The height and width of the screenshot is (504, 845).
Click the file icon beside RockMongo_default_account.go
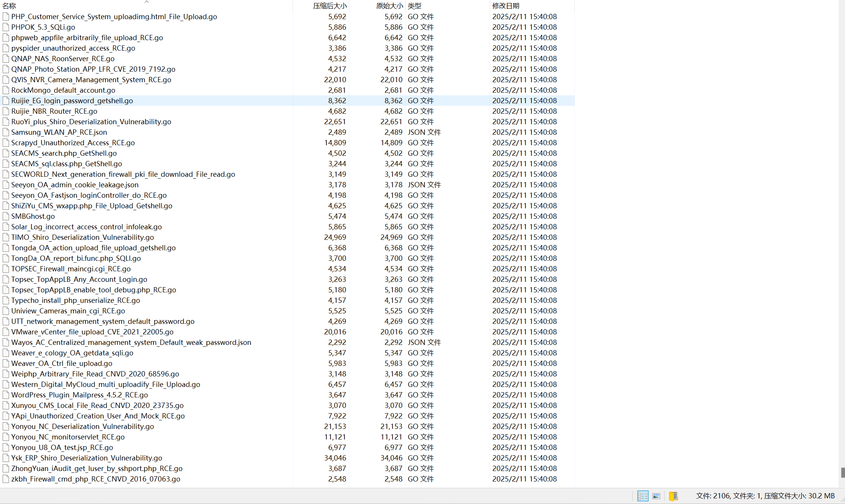6,90
